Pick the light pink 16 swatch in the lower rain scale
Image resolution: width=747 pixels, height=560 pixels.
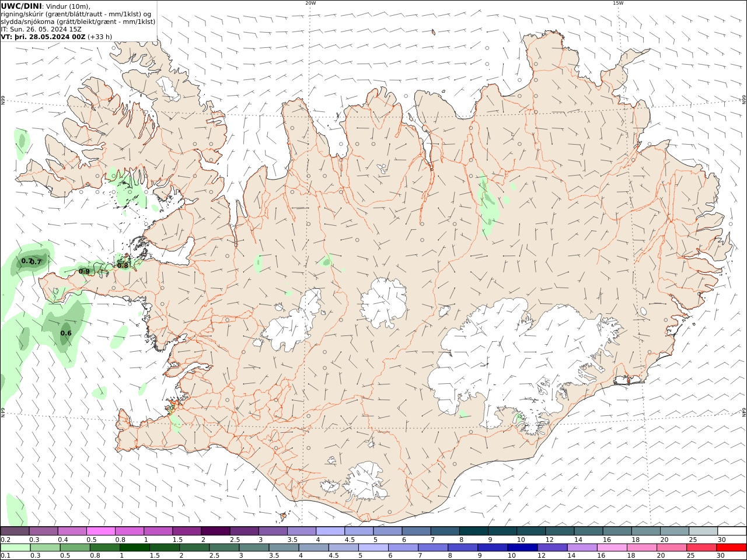point(612,548)
